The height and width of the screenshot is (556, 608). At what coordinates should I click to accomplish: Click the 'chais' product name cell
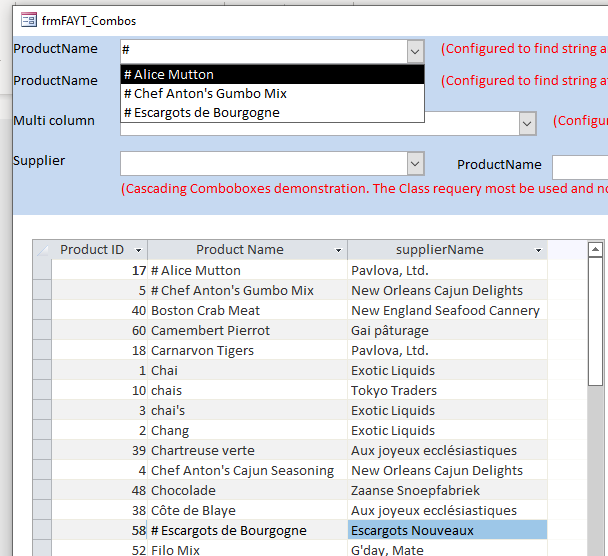[247, 390]
